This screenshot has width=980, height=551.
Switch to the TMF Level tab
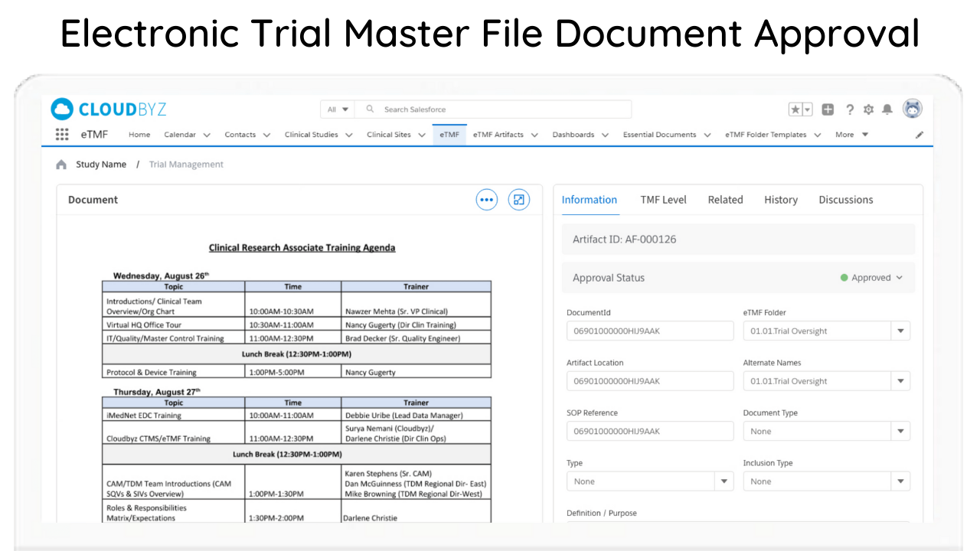(x=664, y=200)
